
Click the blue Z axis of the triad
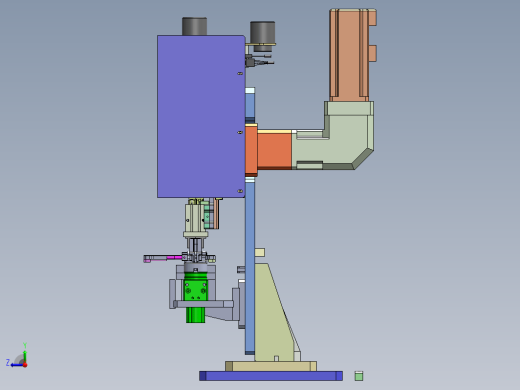click(16, 365)
